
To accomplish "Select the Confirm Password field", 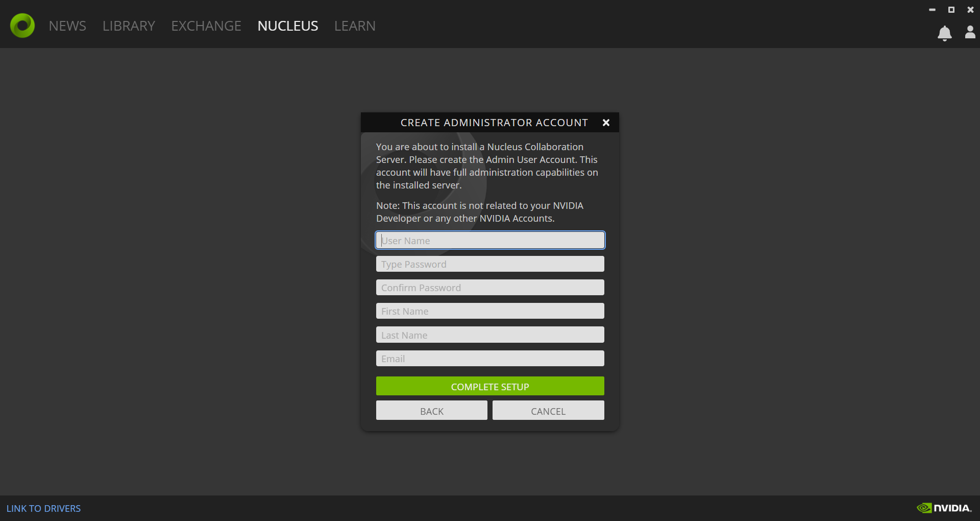I will tap(490, 288).
